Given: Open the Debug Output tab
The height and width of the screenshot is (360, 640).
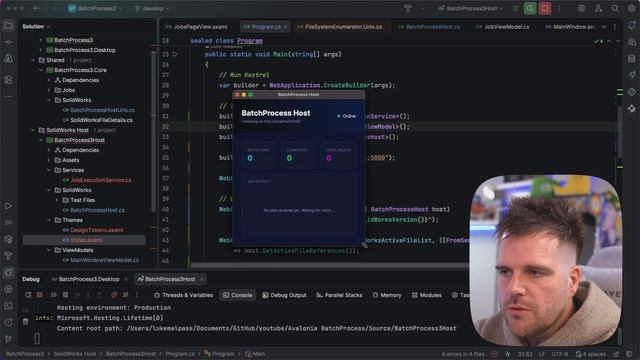Looking at the screenshot, I should pyautogui.click(x=284, y=295).
